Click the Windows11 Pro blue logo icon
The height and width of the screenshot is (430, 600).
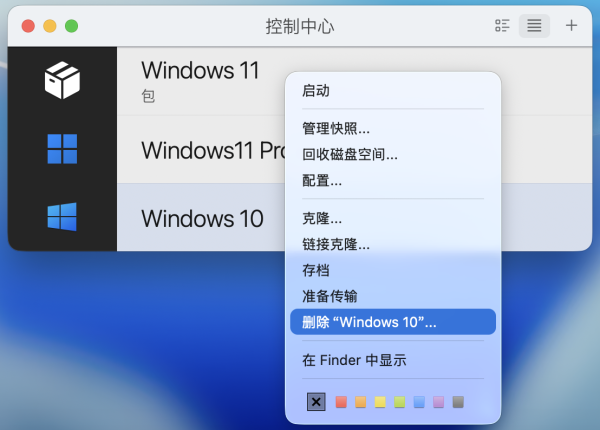click(62, 149)
